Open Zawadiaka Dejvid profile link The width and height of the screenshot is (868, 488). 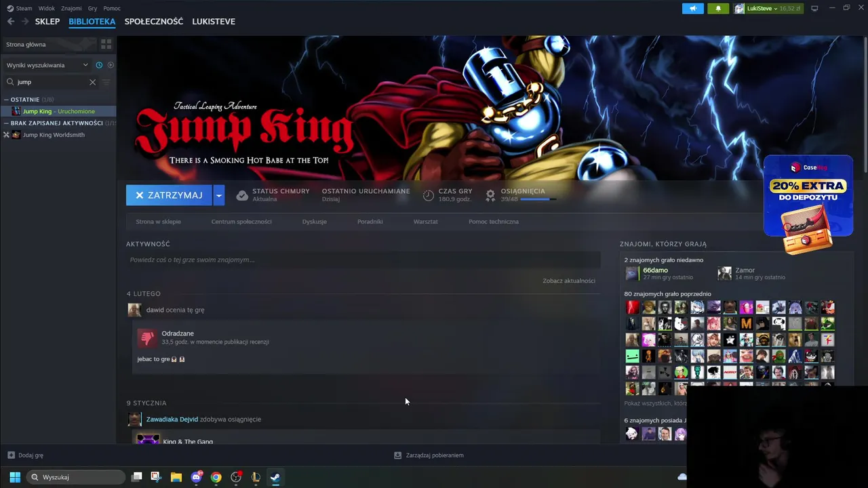[x=172, y=419]
